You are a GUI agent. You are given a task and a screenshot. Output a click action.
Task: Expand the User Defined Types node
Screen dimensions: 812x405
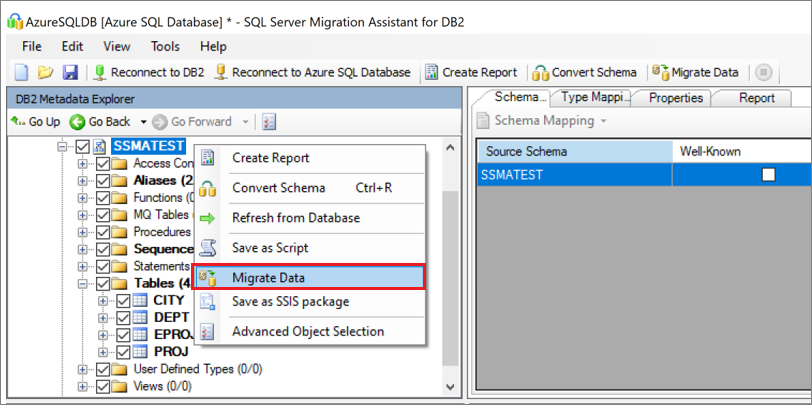(83, 369)
